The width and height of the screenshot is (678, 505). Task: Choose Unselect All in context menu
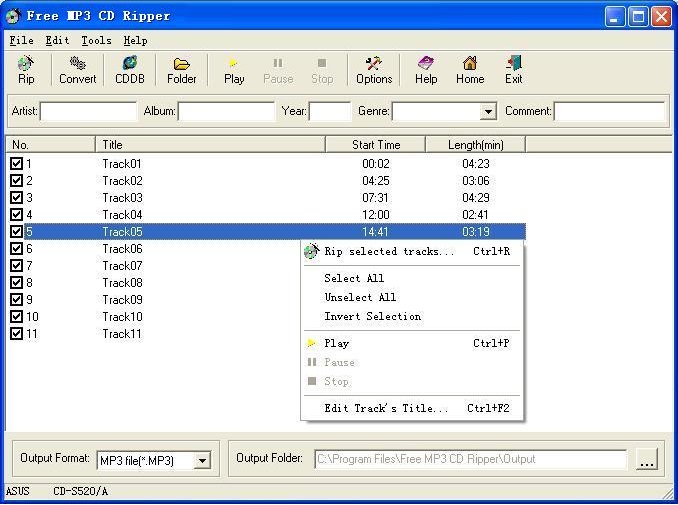(x=412, y=297)
